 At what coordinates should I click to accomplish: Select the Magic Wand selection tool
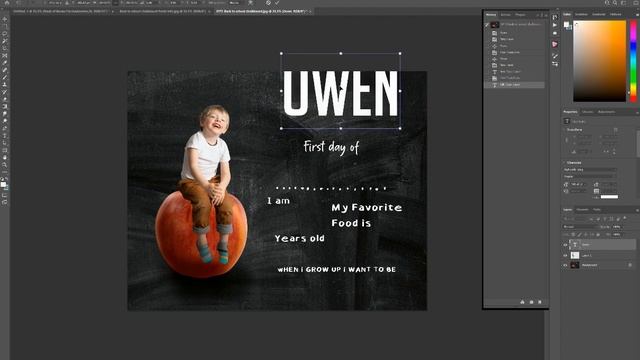5,41
